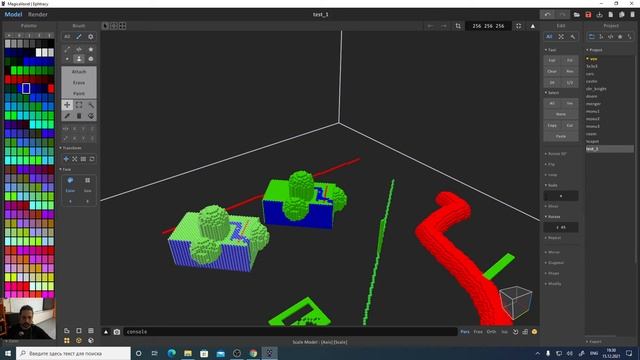The image size is (640, 360).
Task: Click the rotate icon in Transform row
Action: coord(92,159)
